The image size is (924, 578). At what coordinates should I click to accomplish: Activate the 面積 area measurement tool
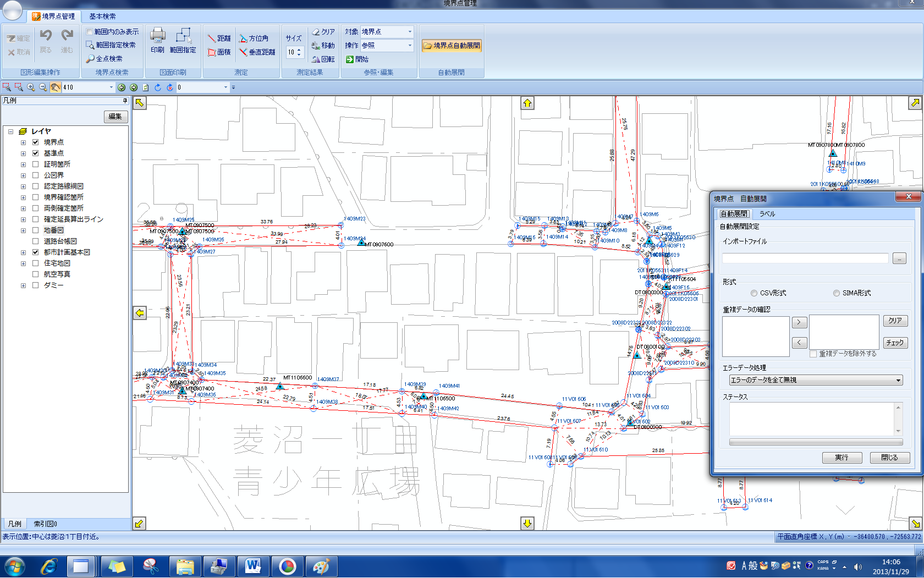(x=219, y=52)
